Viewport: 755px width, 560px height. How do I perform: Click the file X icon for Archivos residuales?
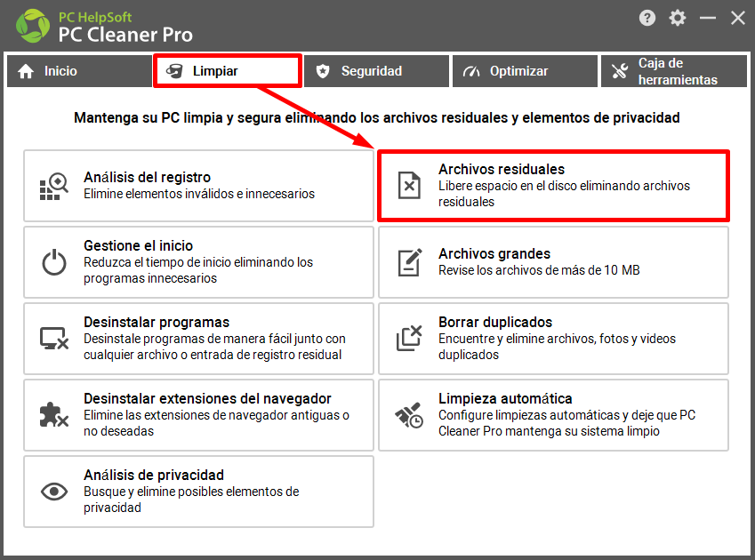(x=409, y=185)
